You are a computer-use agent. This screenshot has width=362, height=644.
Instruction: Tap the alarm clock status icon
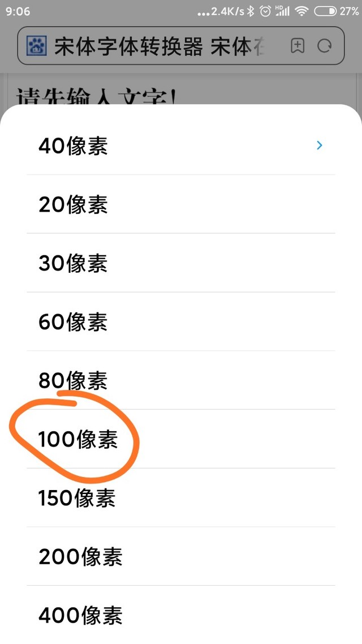(265, 11)
